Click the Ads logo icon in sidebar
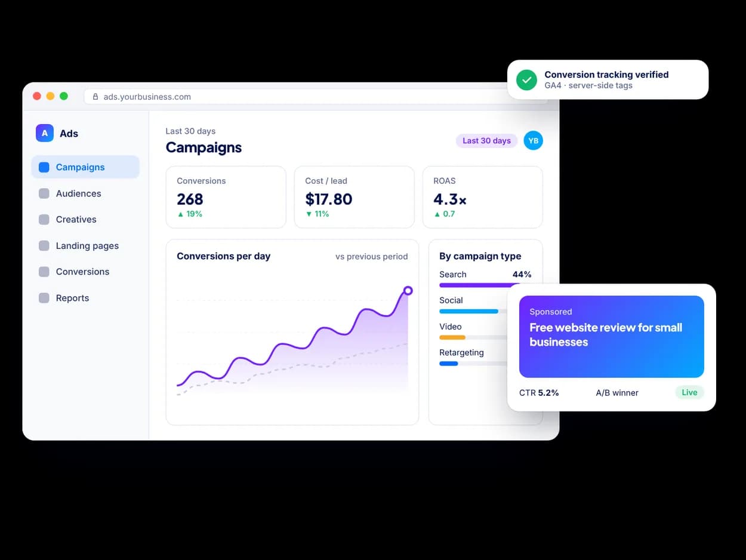 pyautogui.click(x=45, y=133)
